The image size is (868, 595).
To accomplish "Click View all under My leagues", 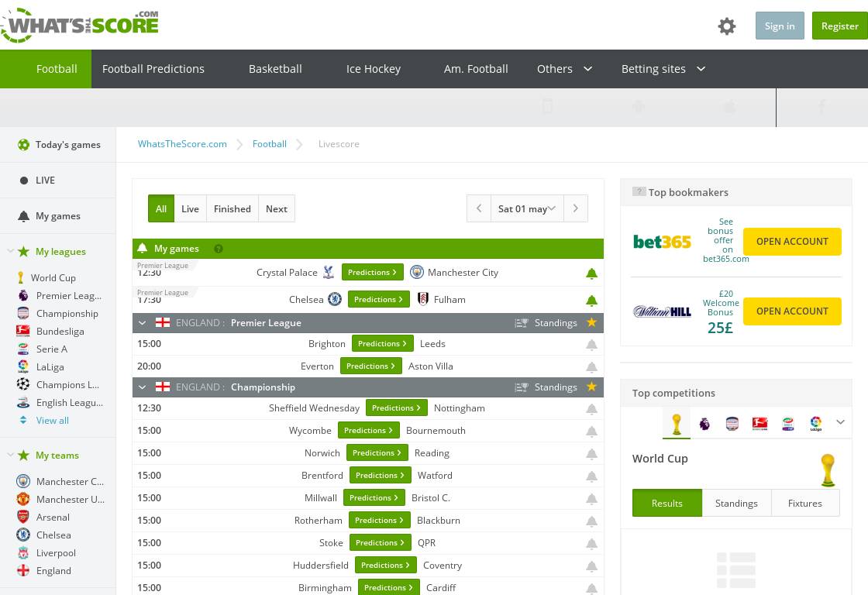I will 53,421.
